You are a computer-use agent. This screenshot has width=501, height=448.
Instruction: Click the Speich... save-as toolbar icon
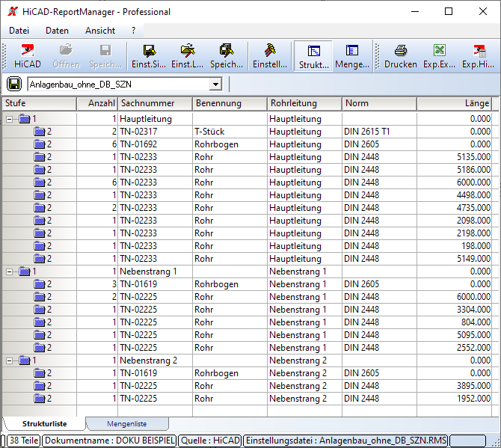226,56
